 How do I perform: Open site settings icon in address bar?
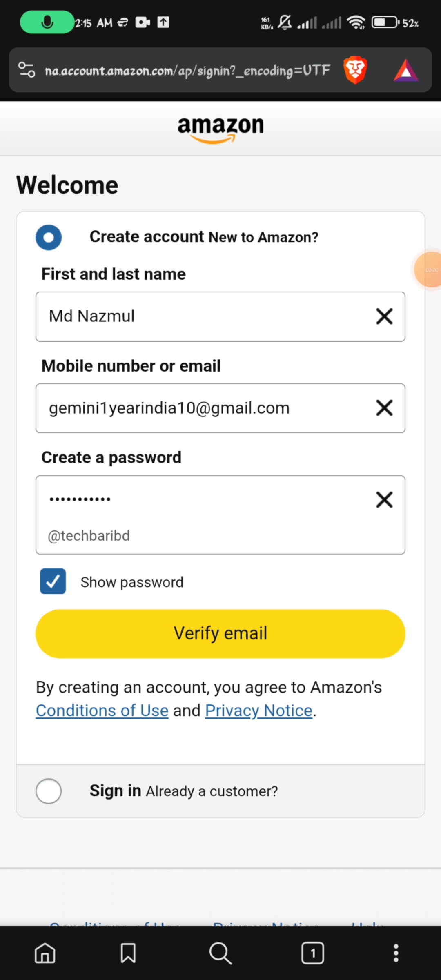[27, 70]
